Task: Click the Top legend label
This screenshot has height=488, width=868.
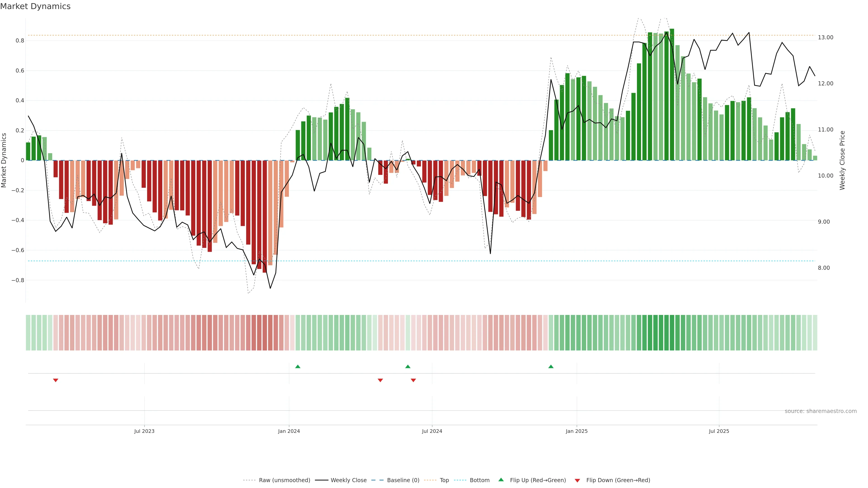Action: [x=444, y=480]
